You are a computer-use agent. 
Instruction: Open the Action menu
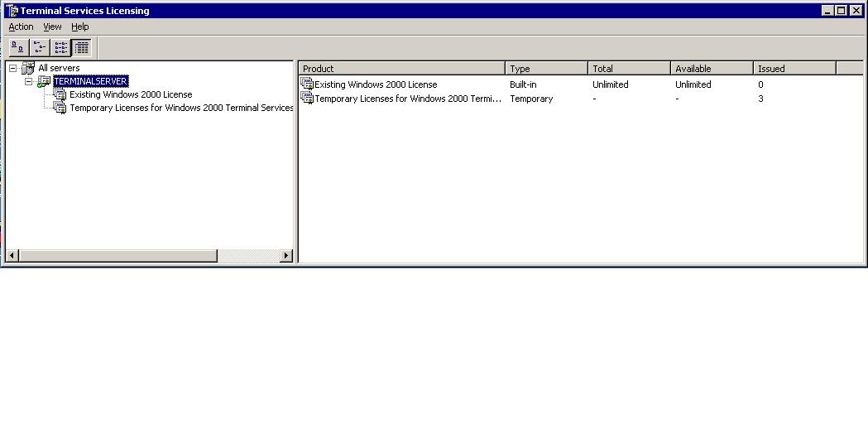point(21,26)
